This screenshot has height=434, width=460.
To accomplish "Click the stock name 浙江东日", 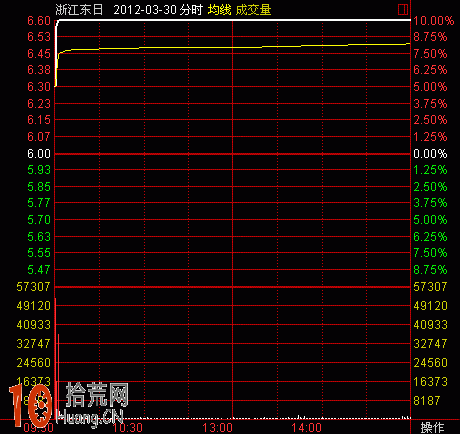I will (x=79, y=10).
